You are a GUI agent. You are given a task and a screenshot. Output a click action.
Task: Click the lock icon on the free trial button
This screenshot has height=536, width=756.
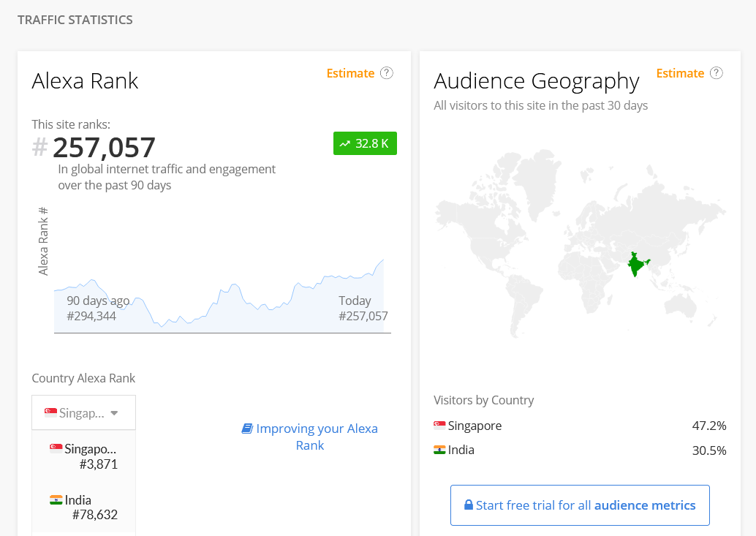click(468, 505)
